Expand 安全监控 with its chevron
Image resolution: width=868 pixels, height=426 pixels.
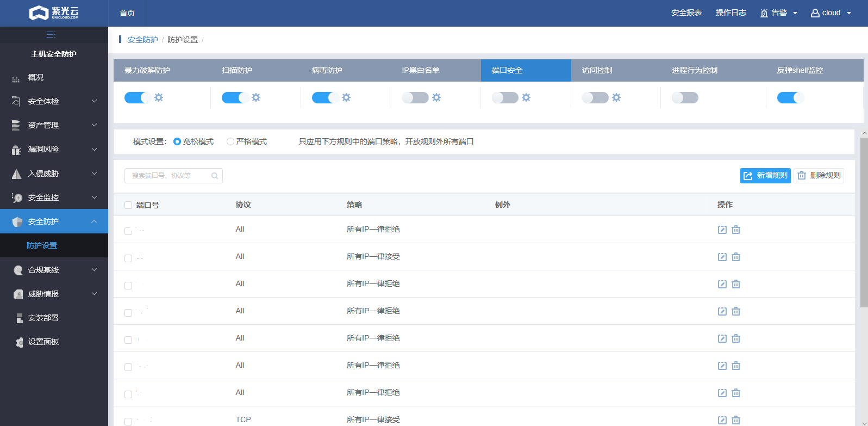pyautogui.click(x=94, y=197)
